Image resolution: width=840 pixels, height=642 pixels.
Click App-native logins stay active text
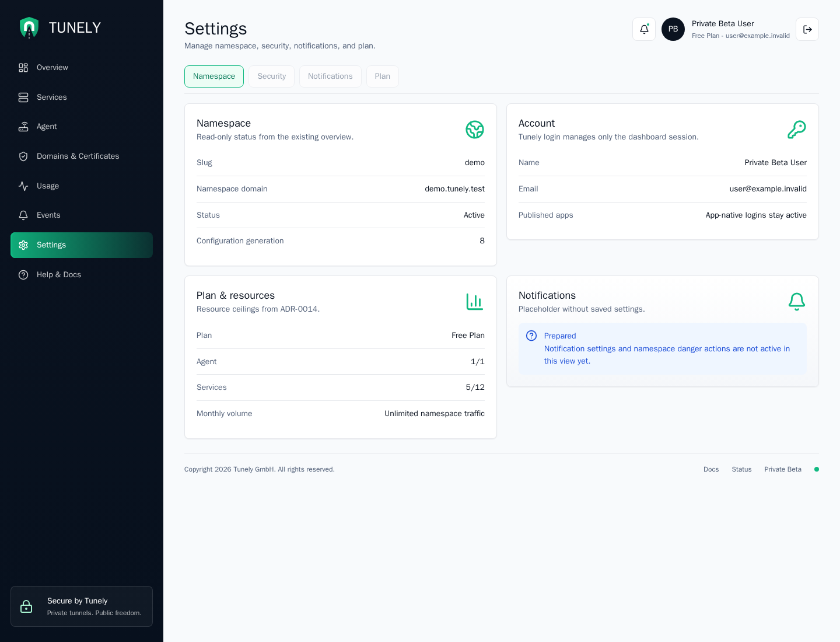pos(756,215)
